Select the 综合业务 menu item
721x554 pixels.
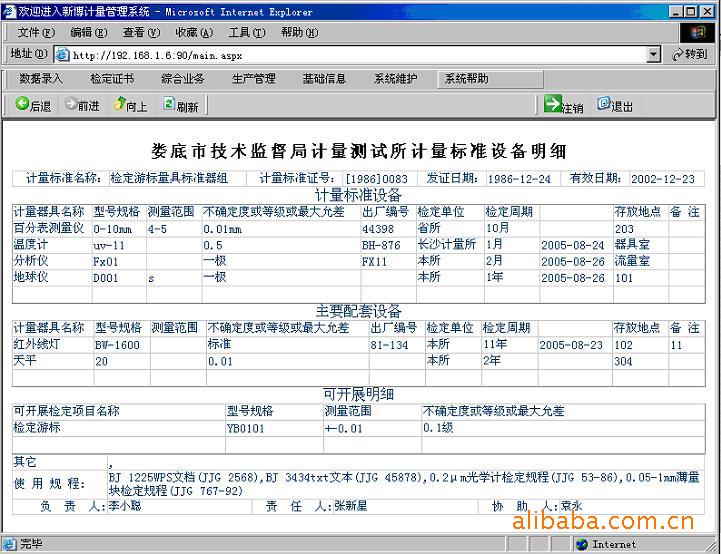pyautogui.click(x=182, y=79)
